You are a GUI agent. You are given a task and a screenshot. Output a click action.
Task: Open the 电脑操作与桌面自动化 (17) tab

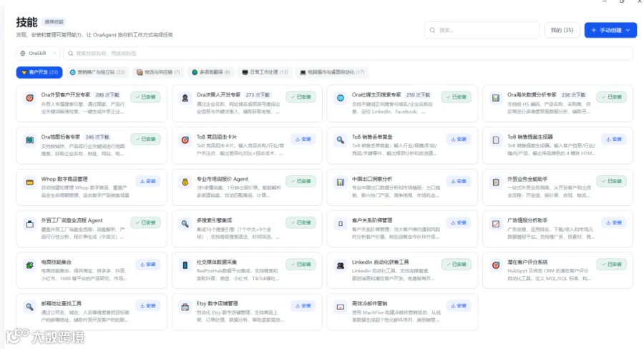(332, 72)
